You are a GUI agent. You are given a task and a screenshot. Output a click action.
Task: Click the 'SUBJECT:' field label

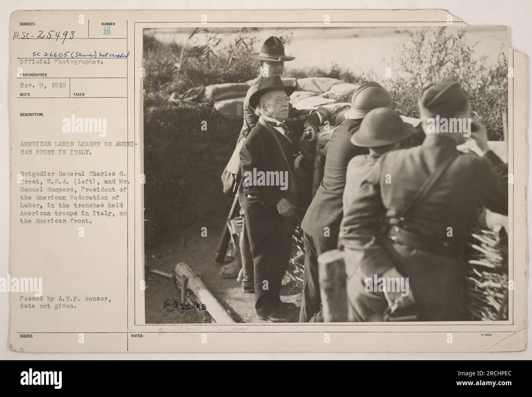click(27, 24)
